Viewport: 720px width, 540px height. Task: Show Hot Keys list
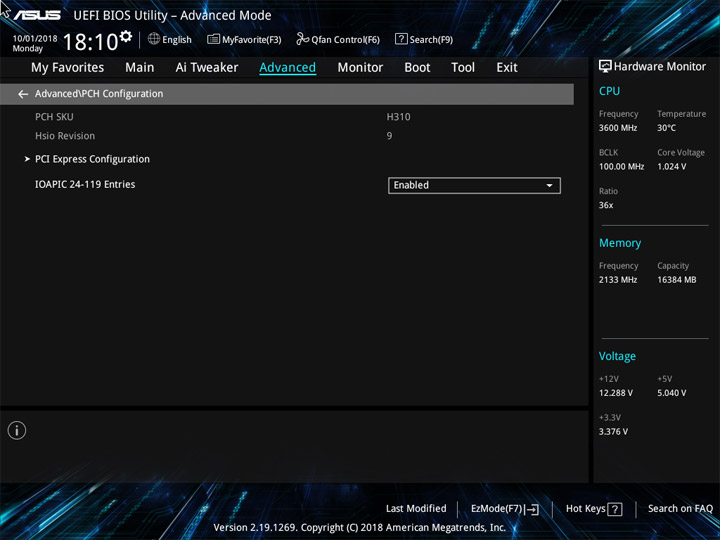tap(594, 509)
